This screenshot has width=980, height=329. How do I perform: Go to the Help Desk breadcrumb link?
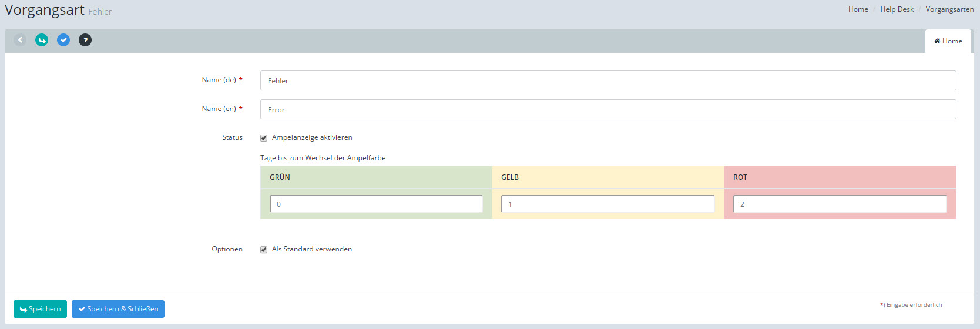coord(897,9)
